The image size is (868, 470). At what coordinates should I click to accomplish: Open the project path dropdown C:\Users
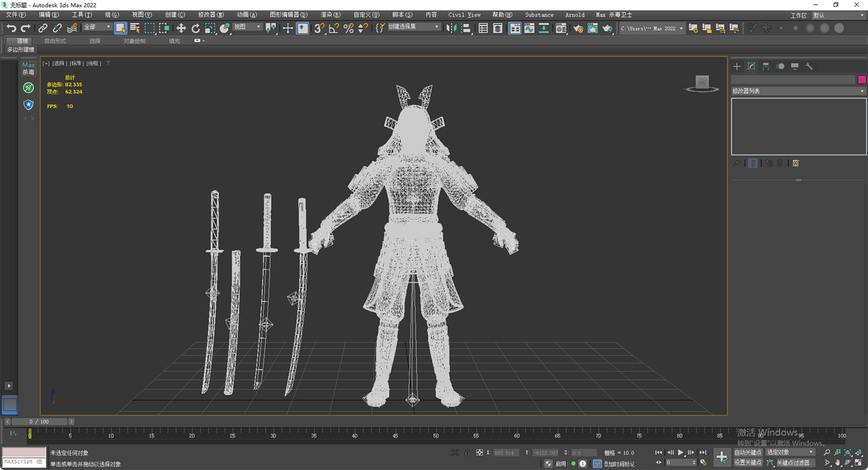tap(652, 28)
